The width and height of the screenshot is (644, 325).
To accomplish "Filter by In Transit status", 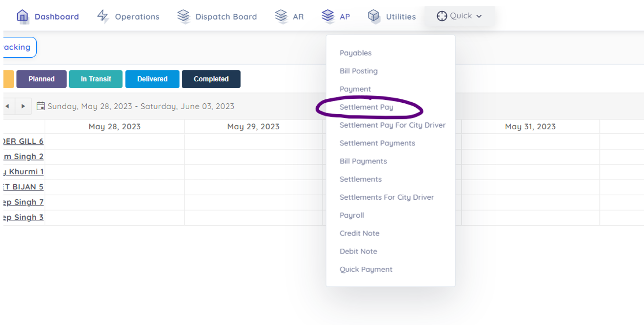I will [x=96, y=79].
